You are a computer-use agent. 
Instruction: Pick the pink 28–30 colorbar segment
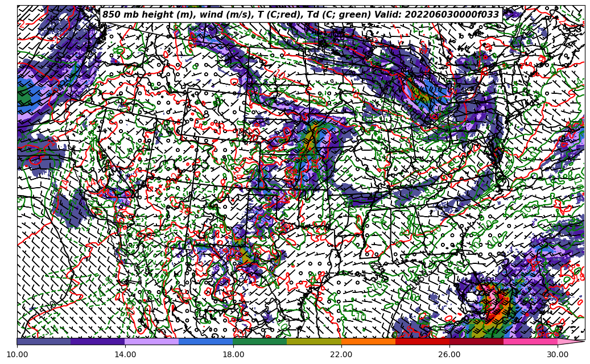pos(530,342)
